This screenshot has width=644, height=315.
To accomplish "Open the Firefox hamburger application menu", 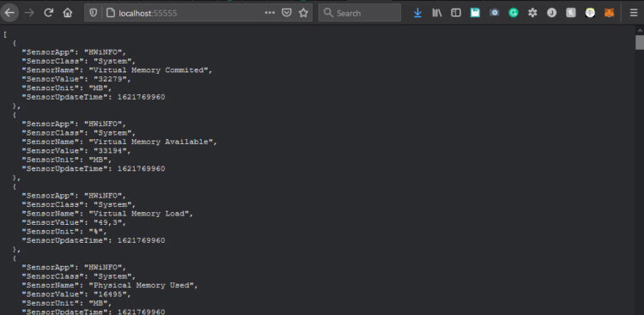I will point(634,13).
